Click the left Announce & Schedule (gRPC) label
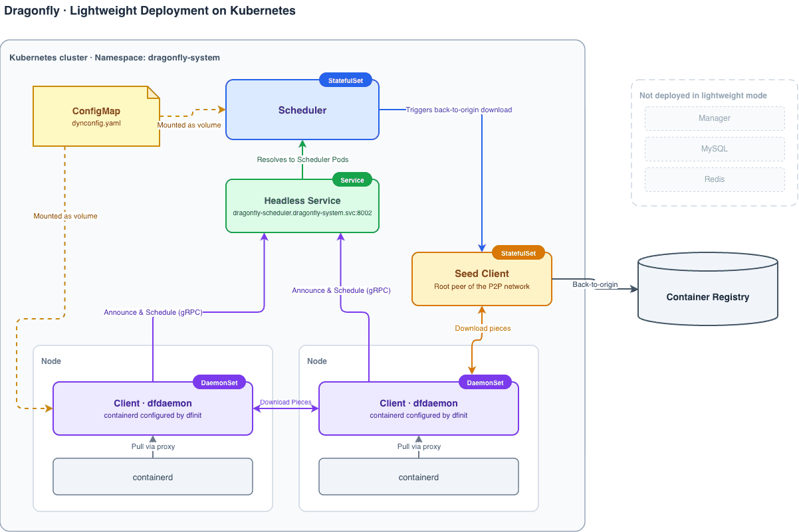Image resolution: width=799 pixels, height=532 pixels. [153, 312]
